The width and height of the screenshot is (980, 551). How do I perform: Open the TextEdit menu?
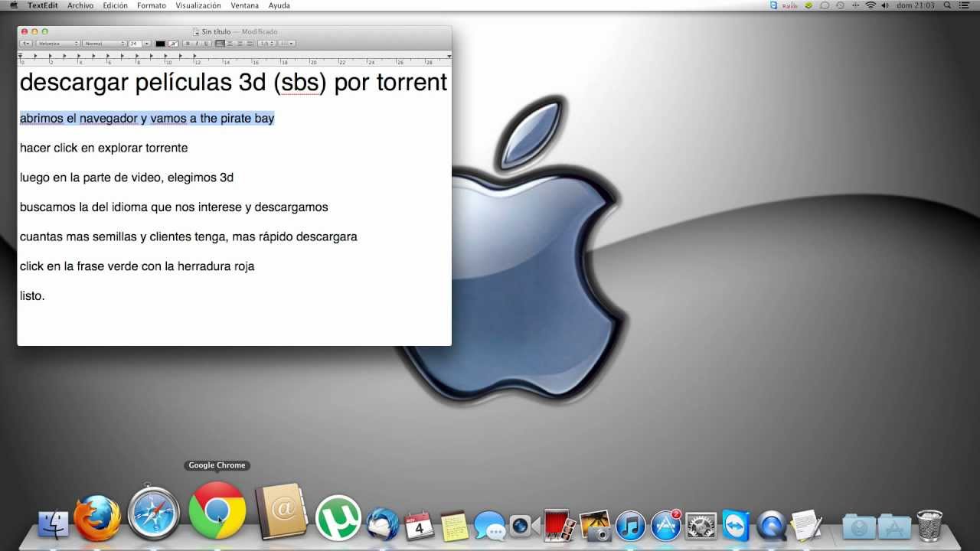[43, 5]
